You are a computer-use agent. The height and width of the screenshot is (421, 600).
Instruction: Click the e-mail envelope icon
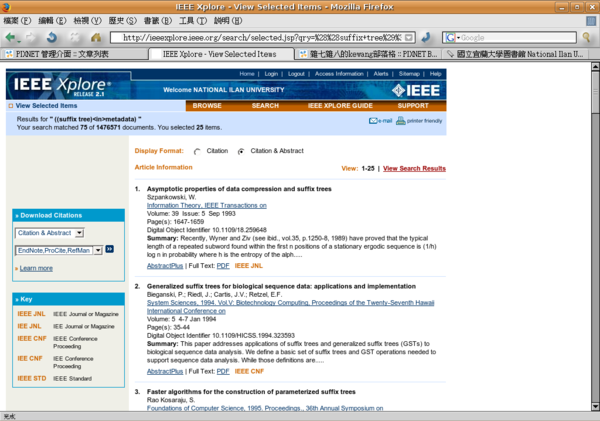(373, 121)
